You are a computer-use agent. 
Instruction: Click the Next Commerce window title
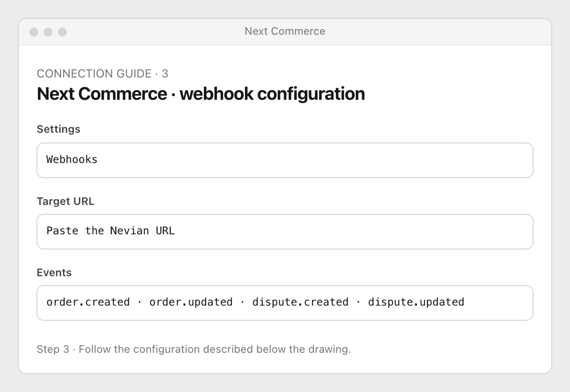[x=285, y=31]
